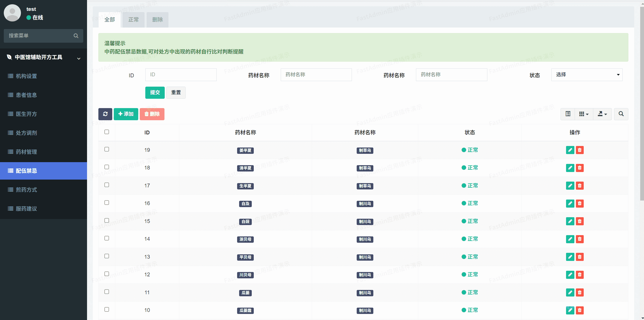This screenshot has width=644, height=320.
Task: Click the sidebar menu search magnifier icon
Action: click(x=76, y=36)
